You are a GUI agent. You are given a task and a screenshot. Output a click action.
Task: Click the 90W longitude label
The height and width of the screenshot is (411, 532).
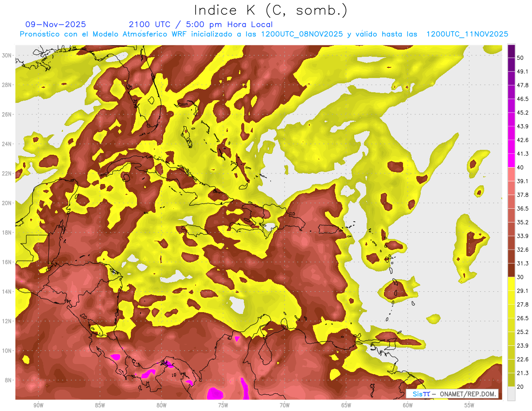pyautogui.click(x=38, y=405)
